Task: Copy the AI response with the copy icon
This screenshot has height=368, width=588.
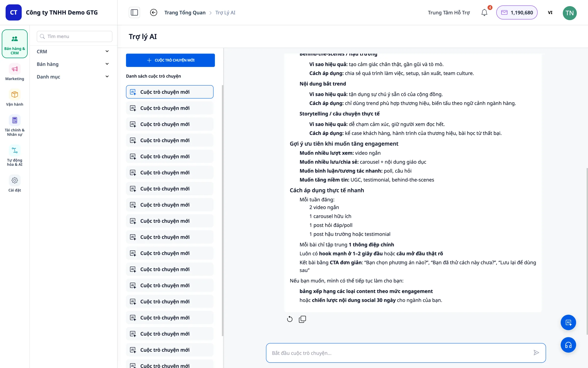Action: (x=302, y=319)
